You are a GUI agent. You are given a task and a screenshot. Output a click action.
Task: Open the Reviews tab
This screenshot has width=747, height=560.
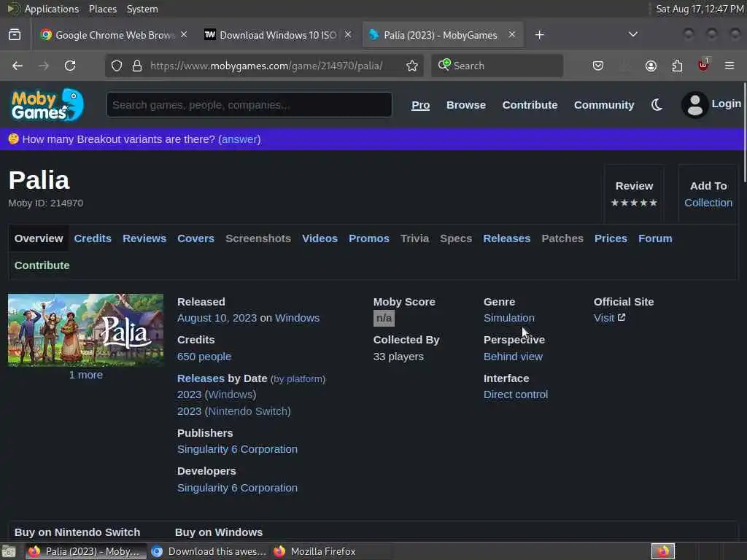(144, 238)
